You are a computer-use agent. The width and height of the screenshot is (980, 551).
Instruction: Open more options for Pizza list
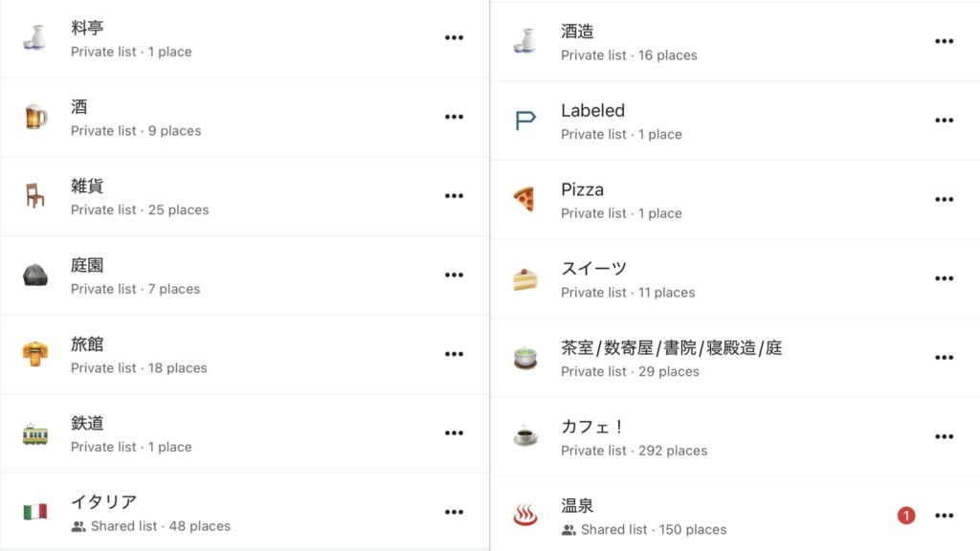coord(944,199)
